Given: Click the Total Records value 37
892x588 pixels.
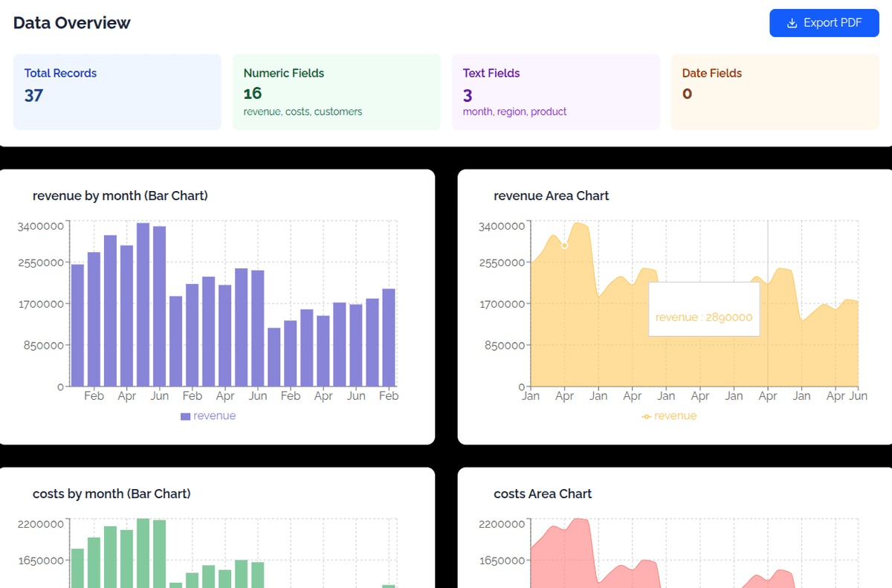Looking at the screenshot, I should [x=33, y=95].
